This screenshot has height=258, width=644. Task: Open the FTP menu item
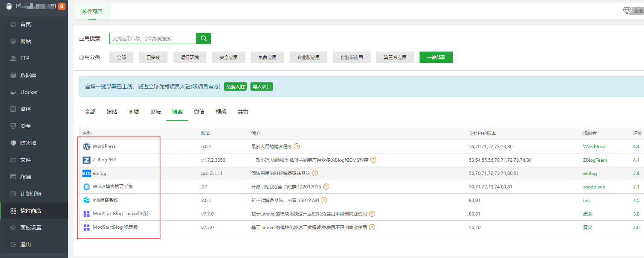click(x=34, y=58)
